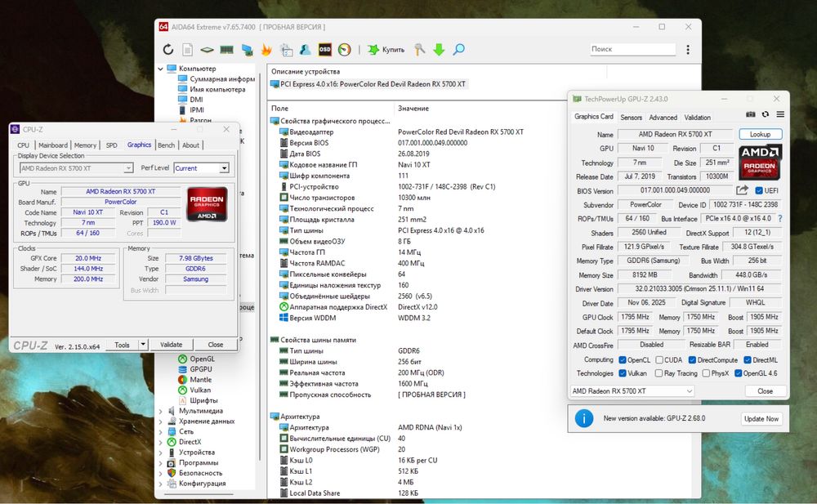
Task: Open the Bench tab in CPU-Z
Action: pyautogui.click(x=166, y=145)
